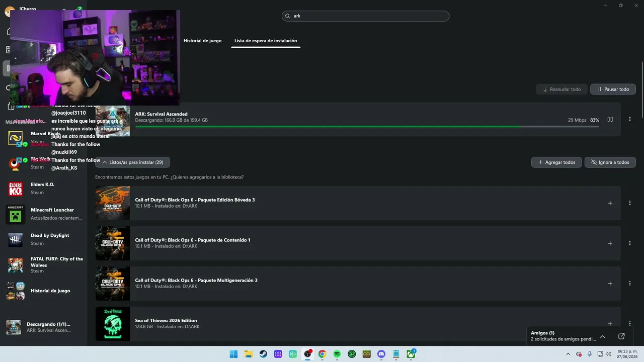Open Dead by Daylight in the sidebar
The image size is (644, 362).
[44, 239]
